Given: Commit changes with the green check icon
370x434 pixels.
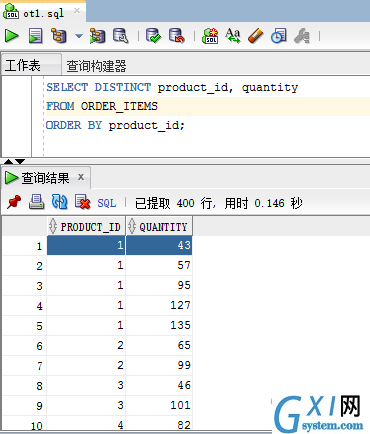Looking at the screenshot, I should [x=153, y=36].
